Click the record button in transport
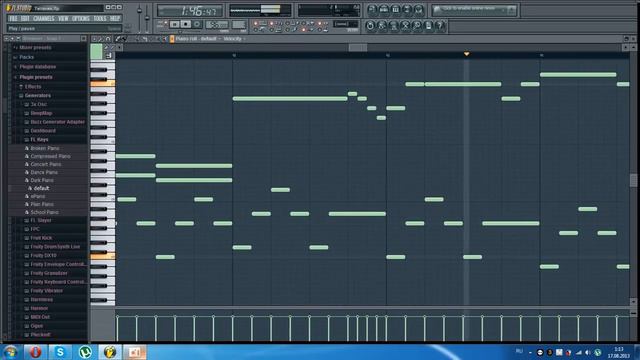 197,24
